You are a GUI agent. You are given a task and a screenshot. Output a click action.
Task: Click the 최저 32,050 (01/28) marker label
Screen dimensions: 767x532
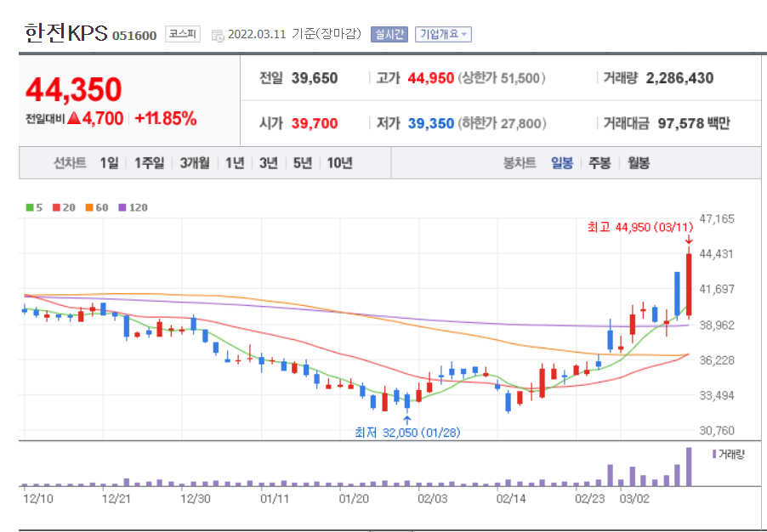[407, 433]
